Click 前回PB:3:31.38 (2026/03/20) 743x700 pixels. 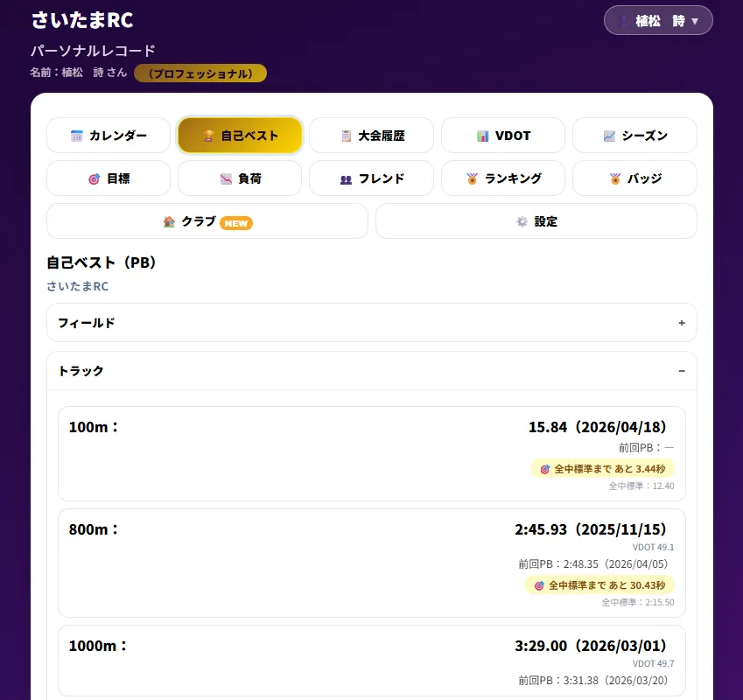[592, 681]
